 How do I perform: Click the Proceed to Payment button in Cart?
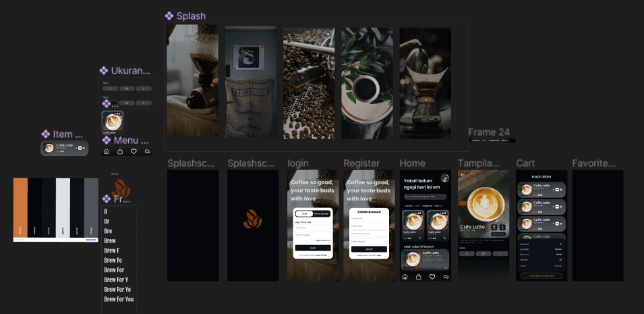(x=541, y=276)
